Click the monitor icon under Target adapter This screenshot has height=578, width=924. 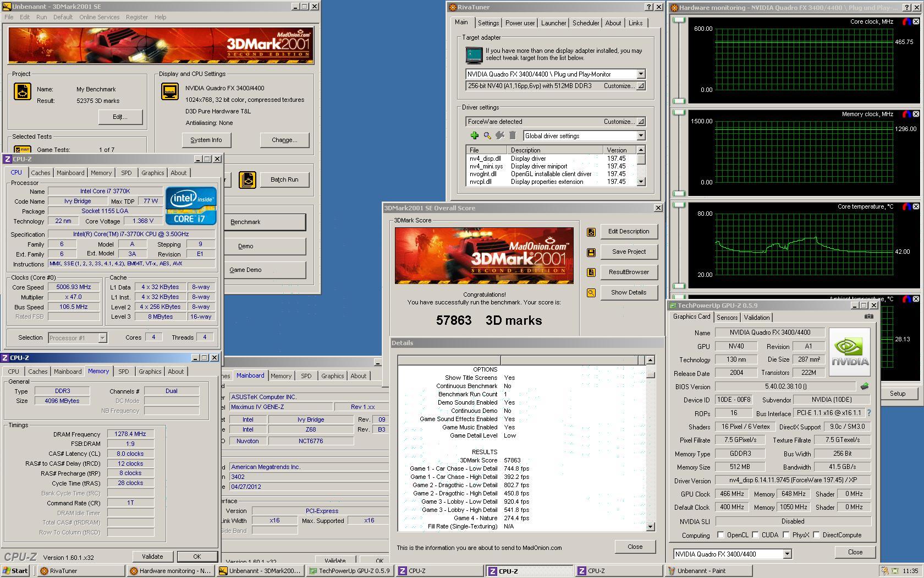(474, 54)
